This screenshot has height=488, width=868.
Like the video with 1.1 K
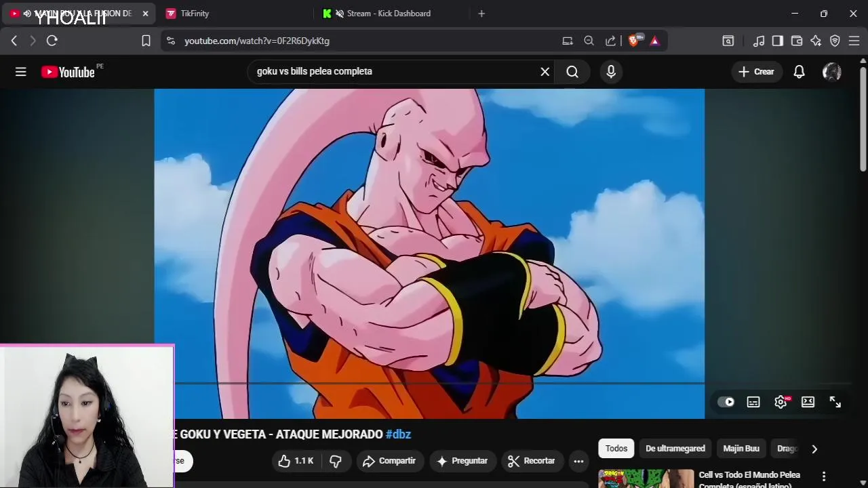click(296, 461)
